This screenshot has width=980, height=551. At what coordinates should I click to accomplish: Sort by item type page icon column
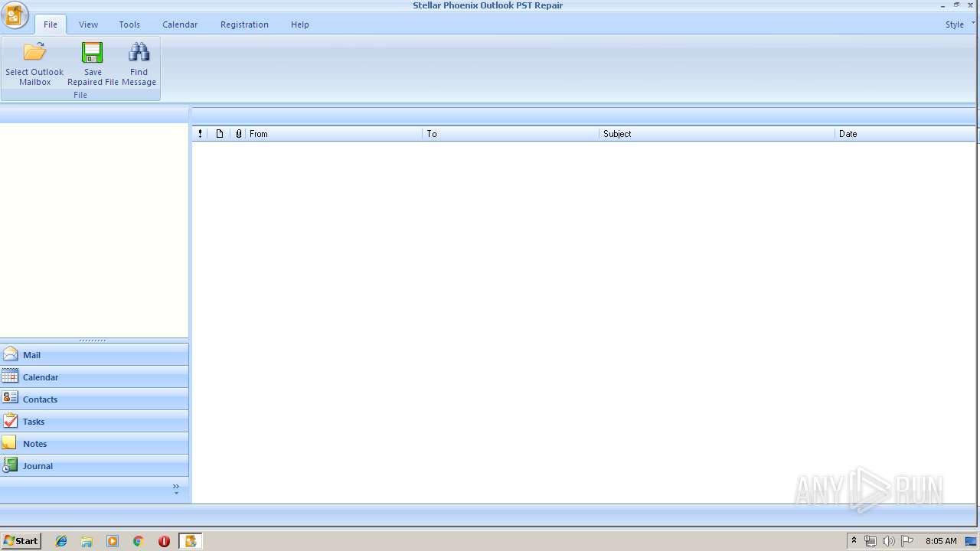[219, 134]
